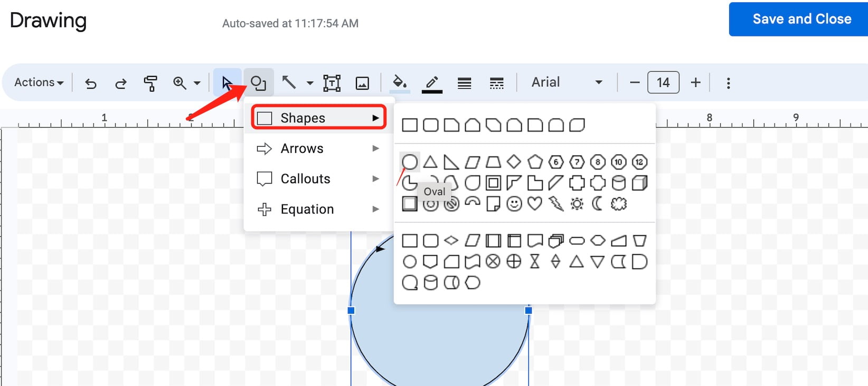Decrease font size with minus button
The image size is (868, 386).
[635, 83]
